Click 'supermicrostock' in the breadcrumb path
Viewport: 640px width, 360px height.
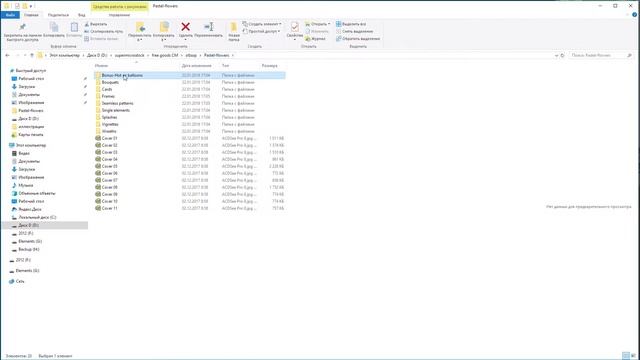coord(129,55)
